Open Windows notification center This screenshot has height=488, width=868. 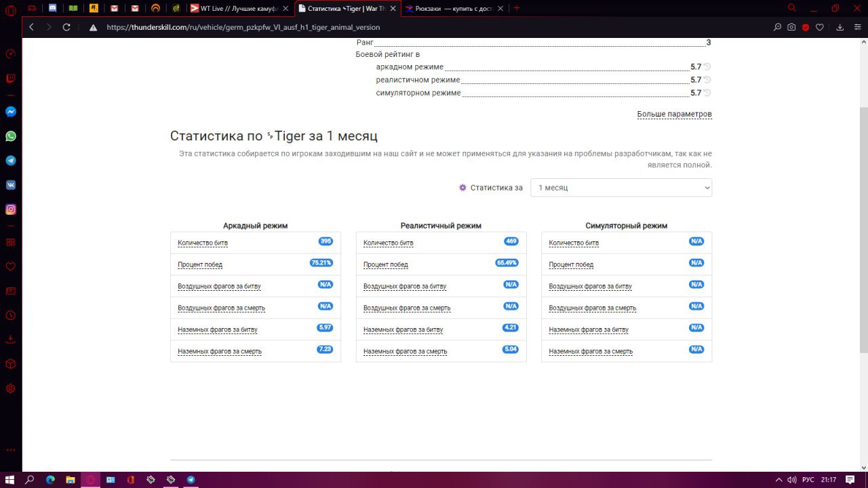(850, 480)
